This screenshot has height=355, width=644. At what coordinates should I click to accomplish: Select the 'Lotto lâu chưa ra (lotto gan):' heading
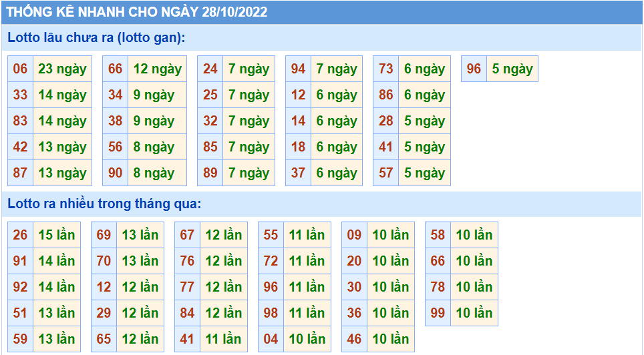pos(96,37)
